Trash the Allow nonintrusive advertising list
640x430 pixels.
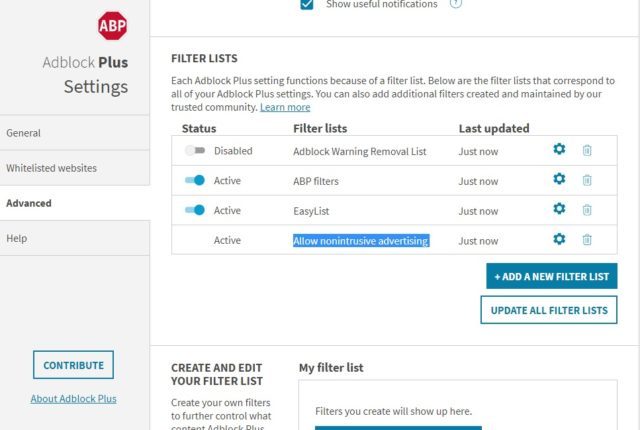(x=587, y=239)
